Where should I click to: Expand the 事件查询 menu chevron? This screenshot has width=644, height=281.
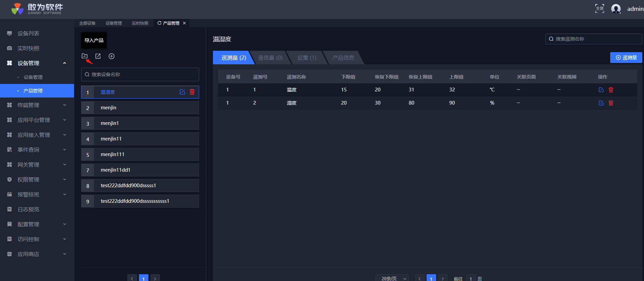pos(65,150)
